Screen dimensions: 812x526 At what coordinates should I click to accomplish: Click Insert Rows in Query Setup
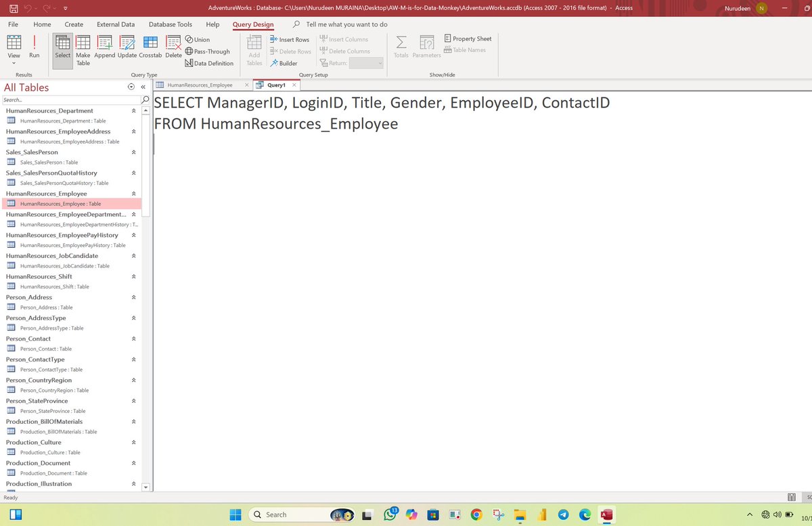pyautogui.click(x=290, y=39)
